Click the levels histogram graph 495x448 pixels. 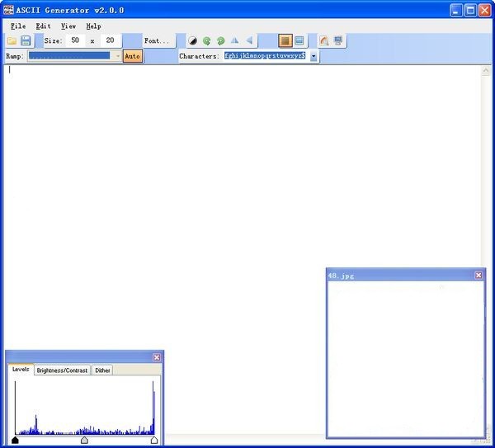85,408
